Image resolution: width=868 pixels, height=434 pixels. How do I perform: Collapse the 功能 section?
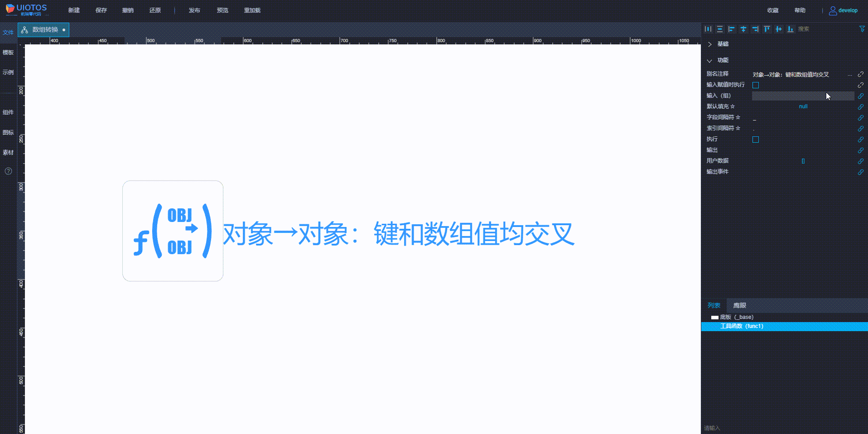[x=710, y=60]
